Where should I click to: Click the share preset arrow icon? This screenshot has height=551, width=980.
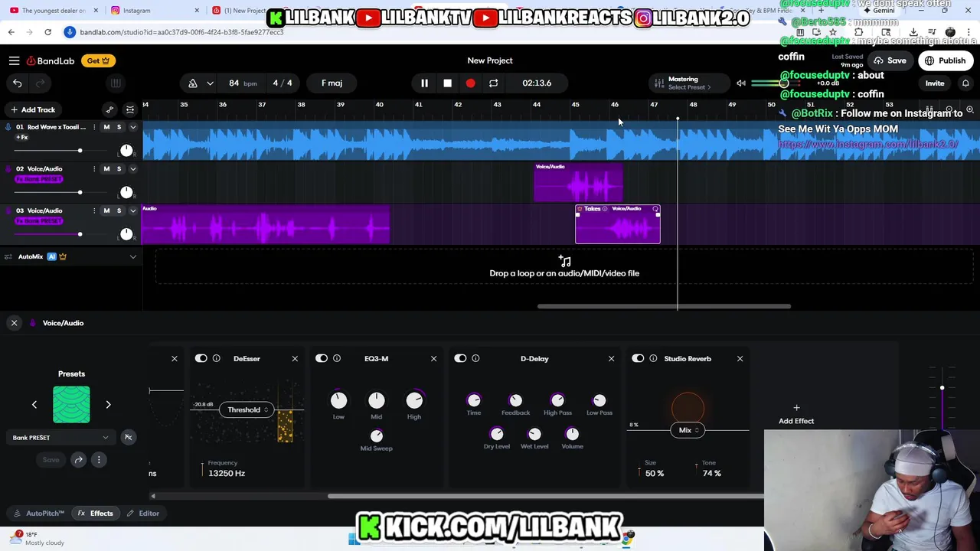coord(78,460)
